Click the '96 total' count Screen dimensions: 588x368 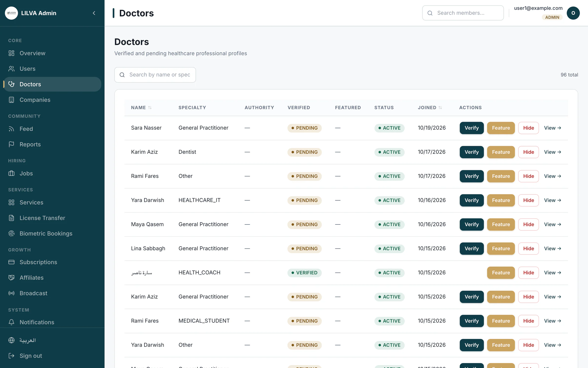(569, 75)
